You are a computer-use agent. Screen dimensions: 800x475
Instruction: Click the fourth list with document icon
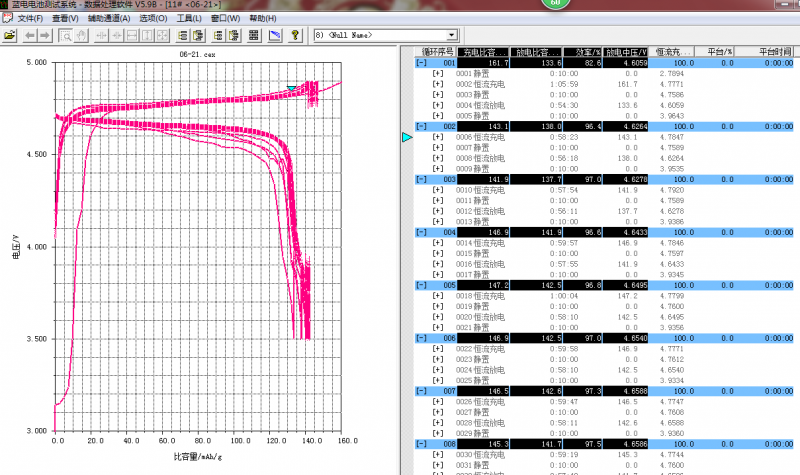[x=234, y=35]
